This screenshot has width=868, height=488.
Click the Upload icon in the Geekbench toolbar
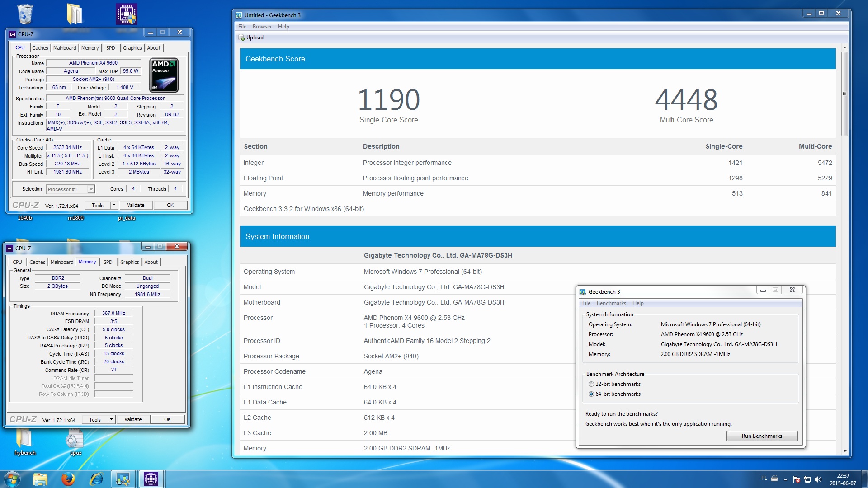(241, 38)
